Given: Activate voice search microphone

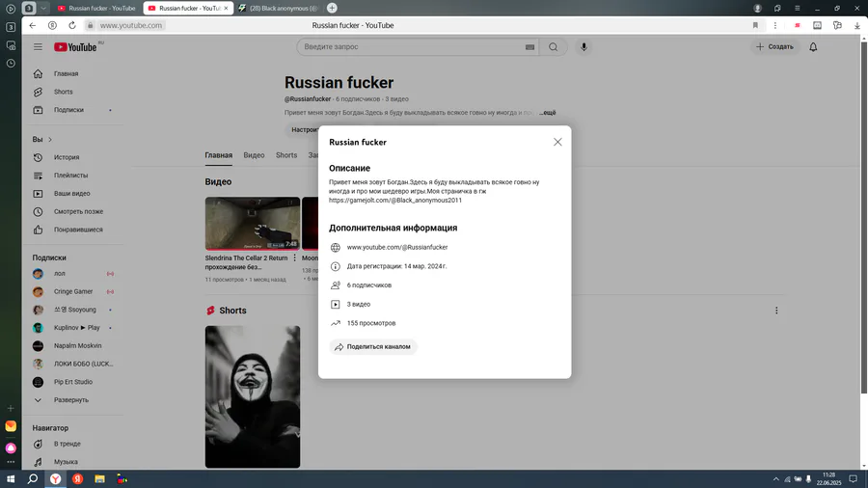Looking at the screenshot, I should click(583, 47).
